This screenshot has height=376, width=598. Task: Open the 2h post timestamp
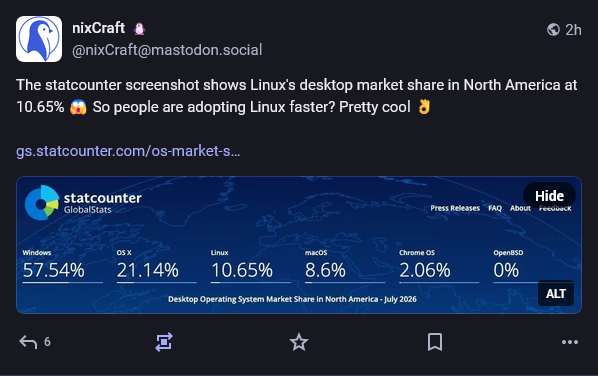(573, 30)
